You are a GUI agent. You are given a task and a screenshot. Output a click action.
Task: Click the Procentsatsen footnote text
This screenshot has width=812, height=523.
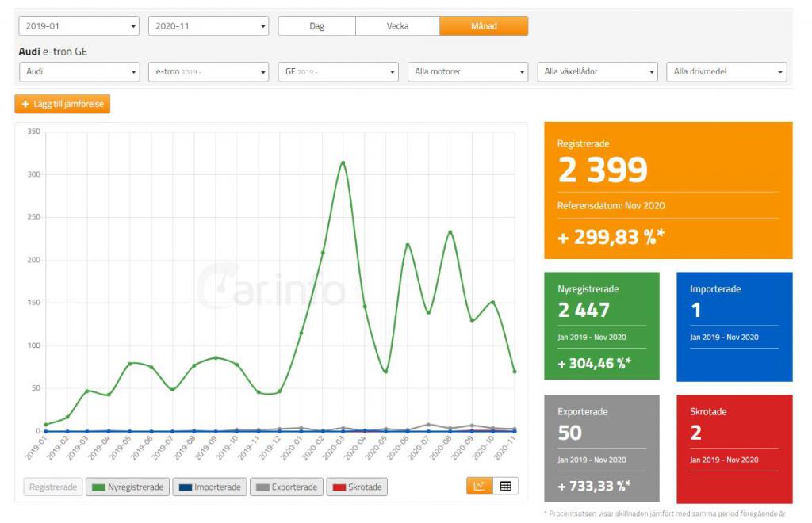pos(665,513)
